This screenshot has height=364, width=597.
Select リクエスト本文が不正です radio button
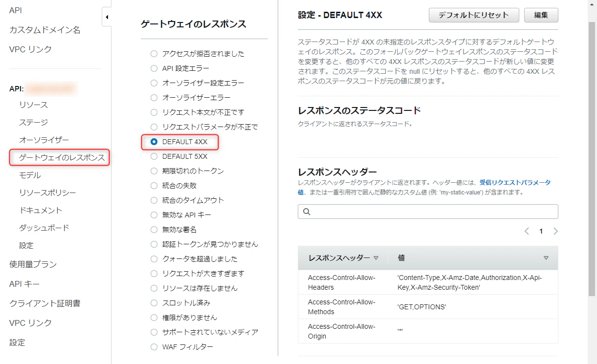(154, 112)
